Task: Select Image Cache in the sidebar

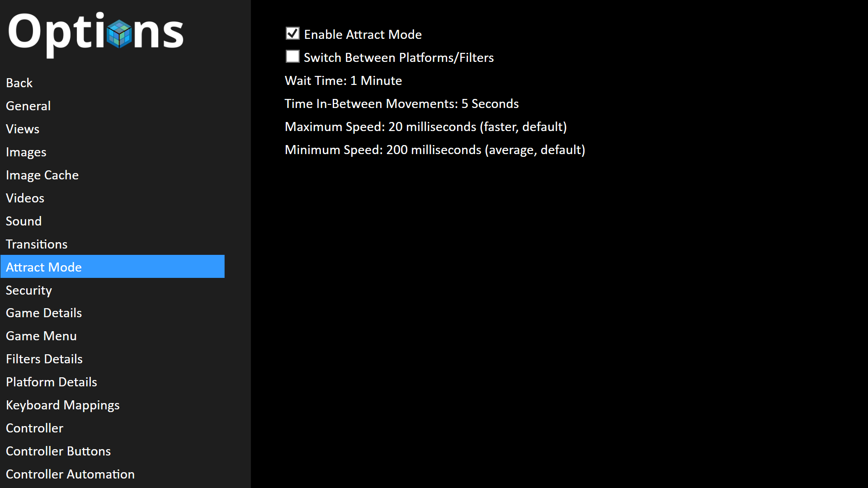Action: 42,175
